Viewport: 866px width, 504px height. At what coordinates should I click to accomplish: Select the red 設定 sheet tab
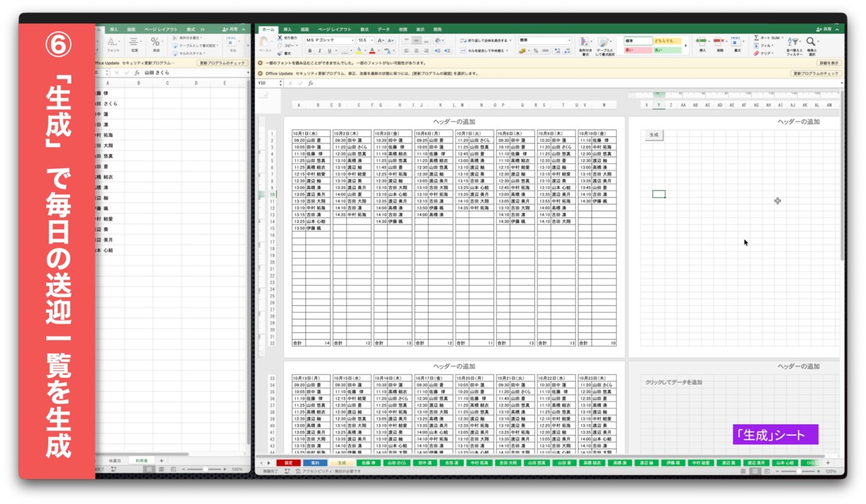[288, 462]
